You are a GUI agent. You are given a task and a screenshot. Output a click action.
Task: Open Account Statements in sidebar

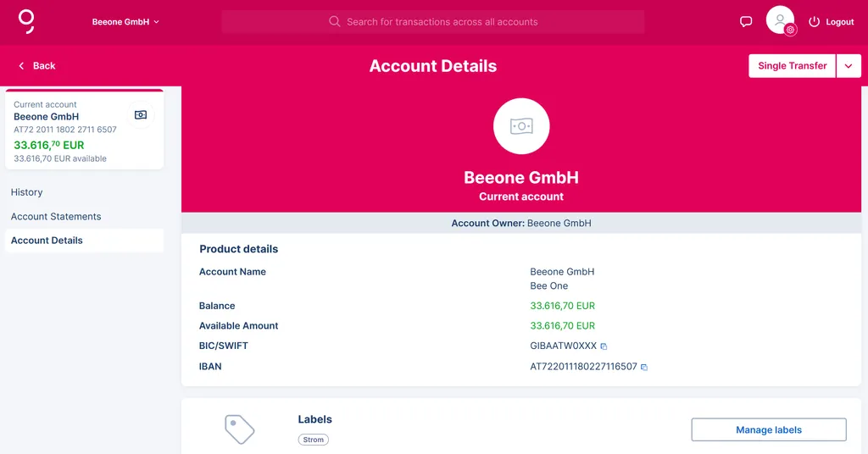56,216
